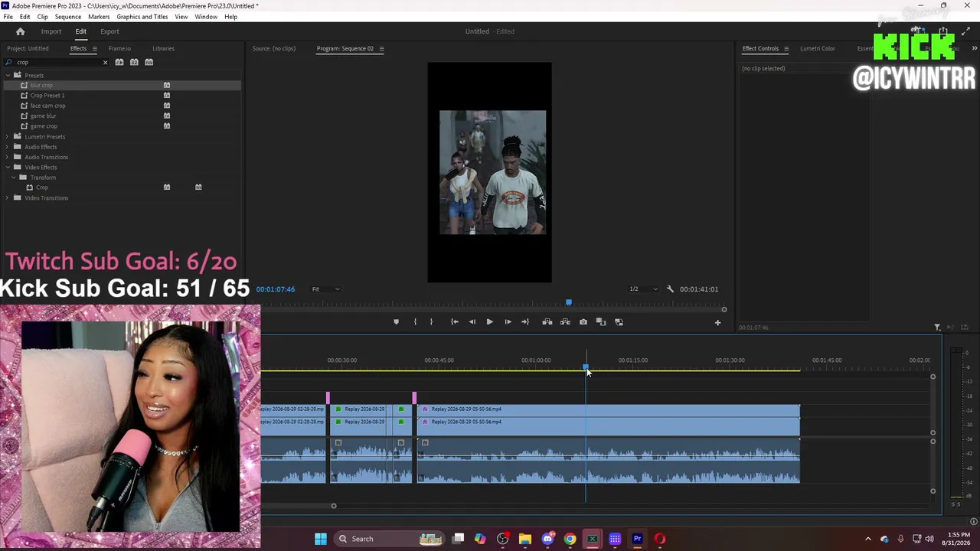Expand Audio Transitions folder
The height and width of the screenshot is (551, 980).
point(8,157)
